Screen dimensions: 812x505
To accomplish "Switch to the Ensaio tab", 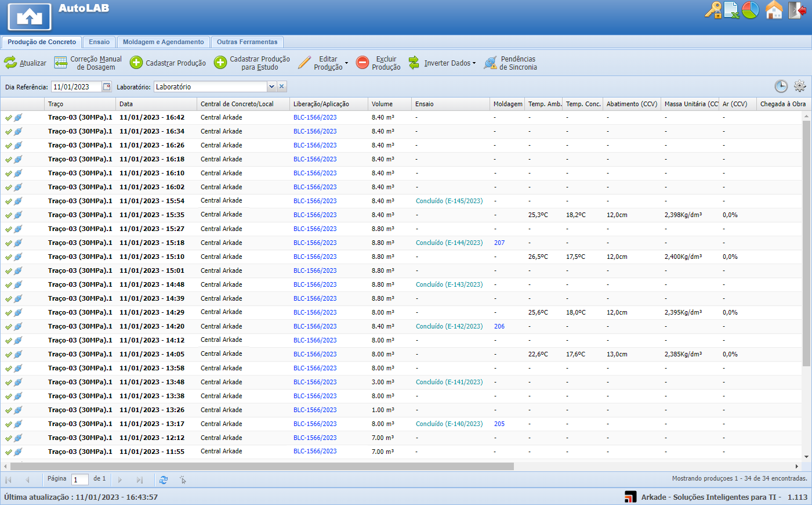I will [x=99, y=42].
